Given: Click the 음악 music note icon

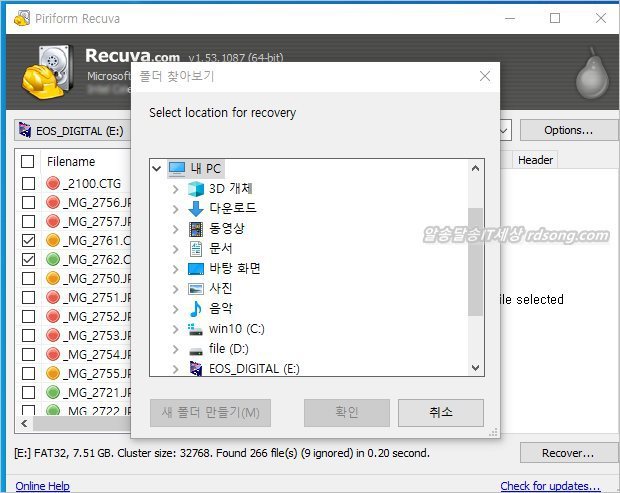Looking at the screenshot, I should (x=196, y=309).
